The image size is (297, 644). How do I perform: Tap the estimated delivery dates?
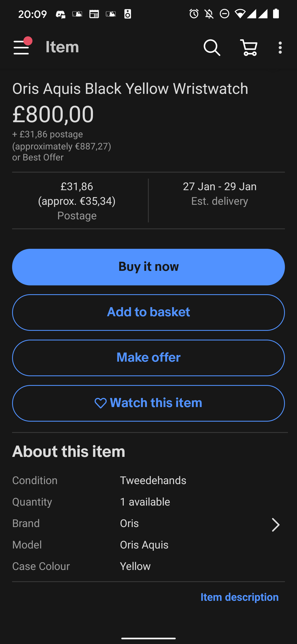pos(219,193)
